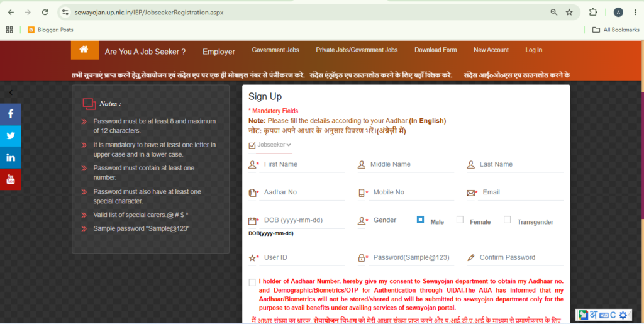
Task: Open the LinkedIn sidebar icon
Action: pos(11,158)
